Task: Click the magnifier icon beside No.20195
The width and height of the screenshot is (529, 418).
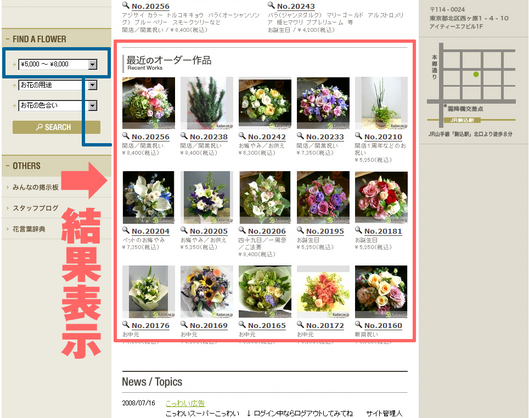Action: [300, 230]
